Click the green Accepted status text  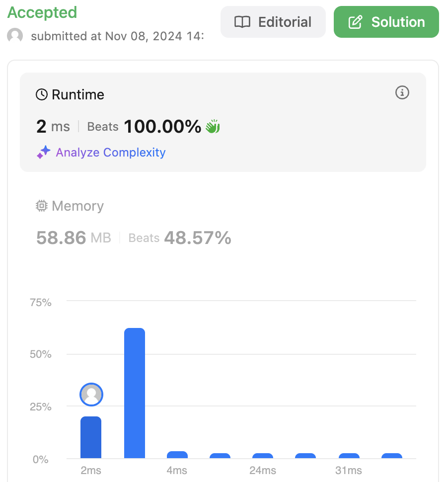[42, 12]
